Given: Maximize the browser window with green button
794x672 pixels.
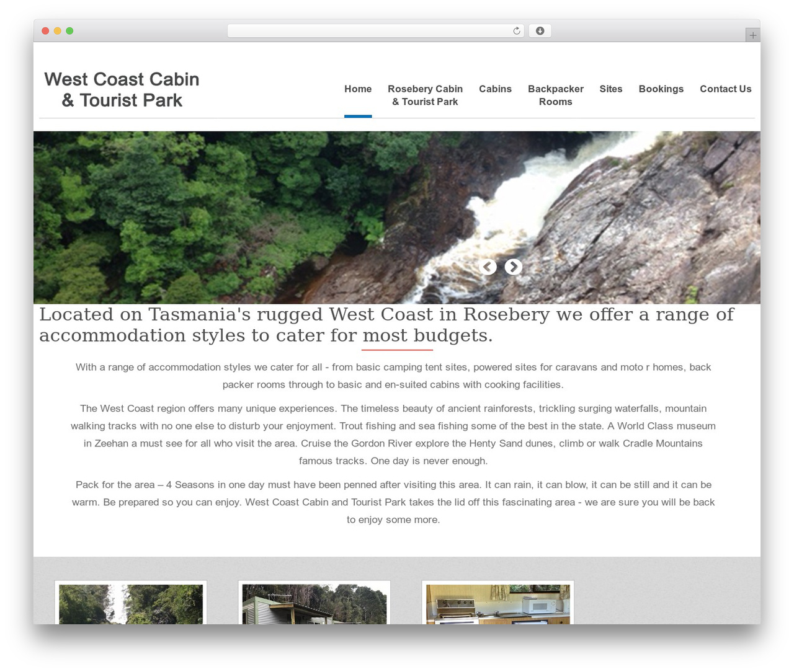Looking at the screenshot, I should (x=69, y=31).
